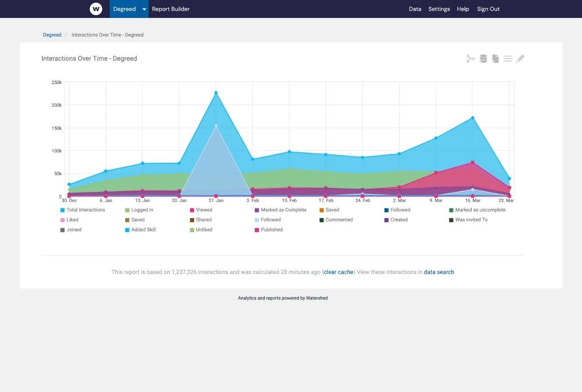Open the Settings menu
The image size is (582, 392).
coord(439,9)
